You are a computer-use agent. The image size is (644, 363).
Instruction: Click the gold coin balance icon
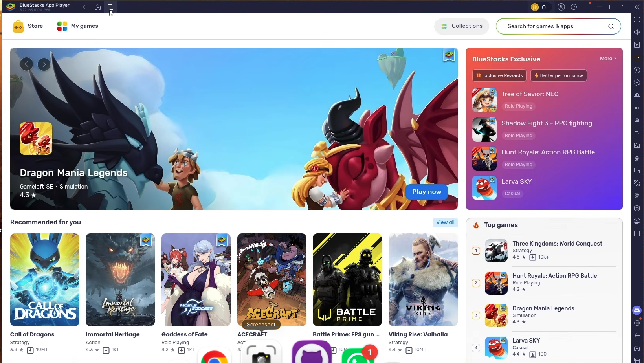[x=535, y=7]
